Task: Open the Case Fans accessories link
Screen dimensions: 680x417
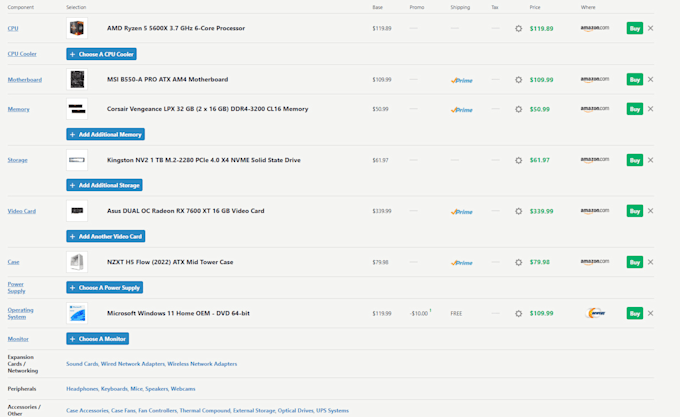Action: [123, 410]
